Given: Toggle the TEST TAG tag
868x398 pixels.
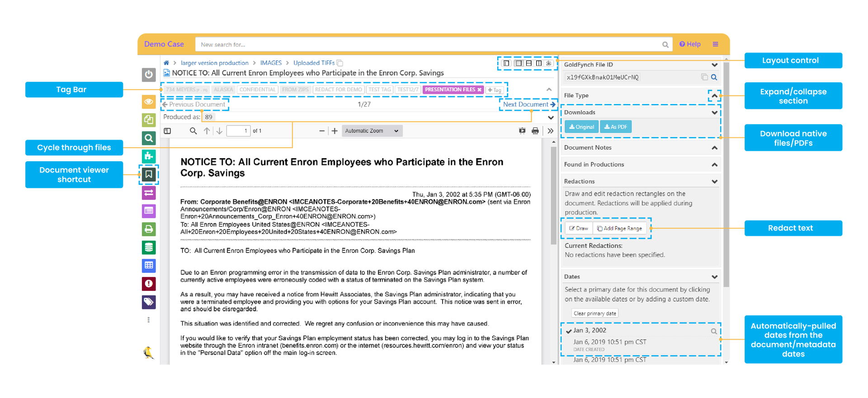Looking at the screenshot, I should (x=380, y=90).
